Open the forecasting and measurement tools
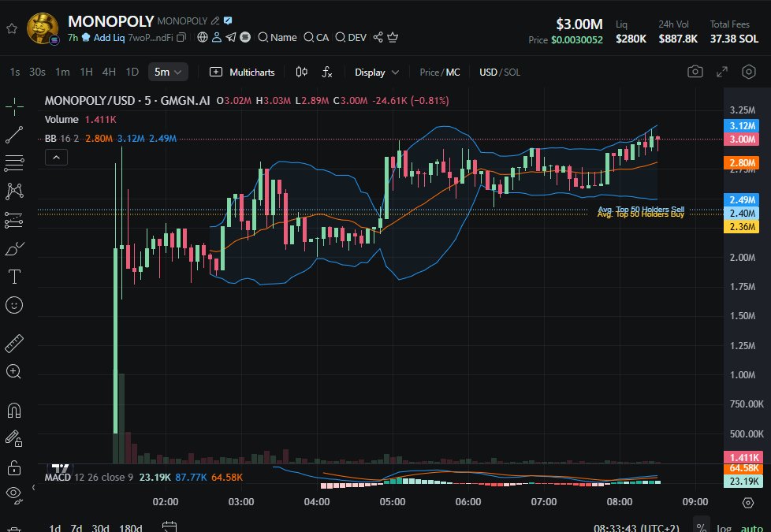This screenshot has width=771, height=532. [x=14, y=220]
